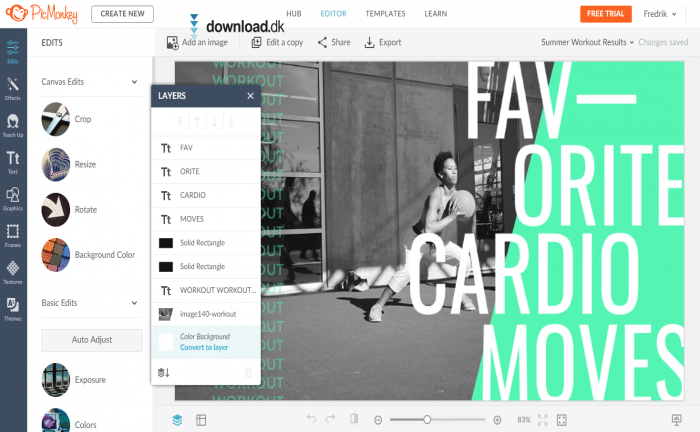Collapse the Canvas Edits section

[x=135, y=82]
